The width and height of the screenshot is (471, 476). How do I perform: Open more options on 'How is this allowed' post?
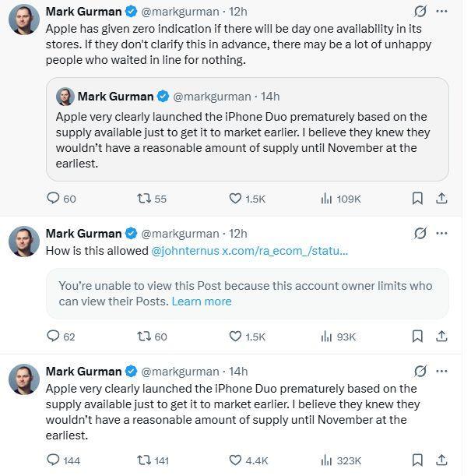[x=441, y=234]
